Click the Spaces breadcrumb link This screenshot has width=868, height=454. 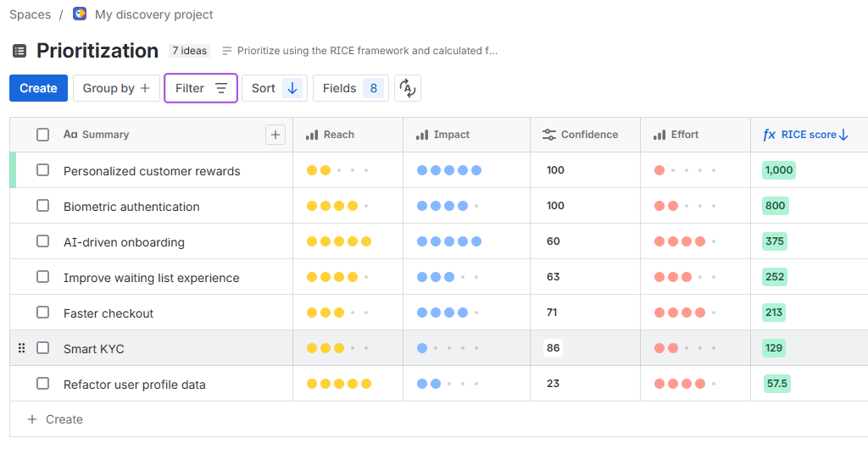pos(30,14)
